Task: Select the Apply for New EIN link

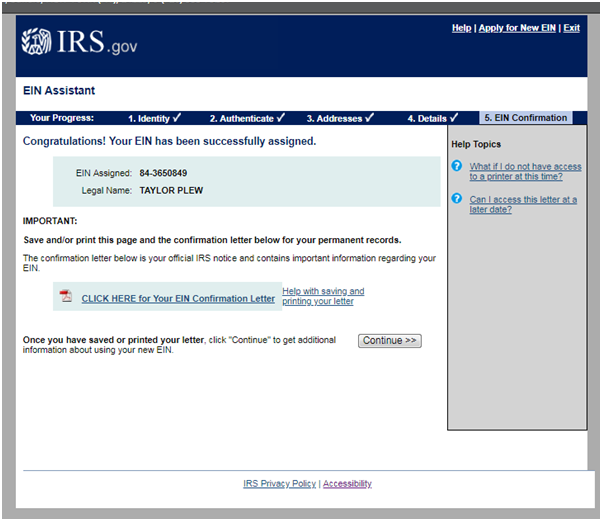Action: pos(516,28)
